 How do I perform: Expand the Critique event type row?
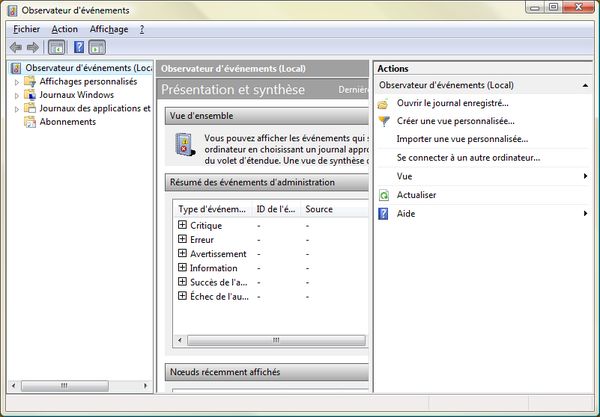point(182,225)
